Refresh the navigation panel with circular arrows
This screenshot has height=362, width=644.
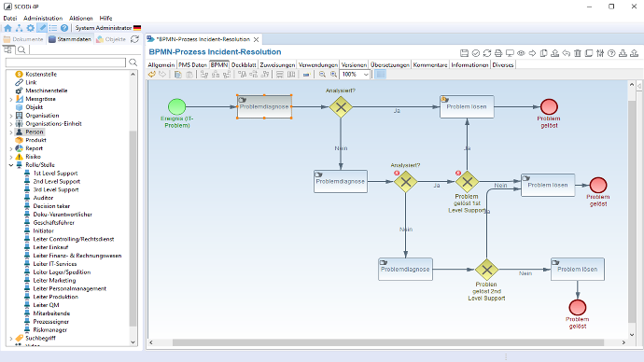click(134, 39)
